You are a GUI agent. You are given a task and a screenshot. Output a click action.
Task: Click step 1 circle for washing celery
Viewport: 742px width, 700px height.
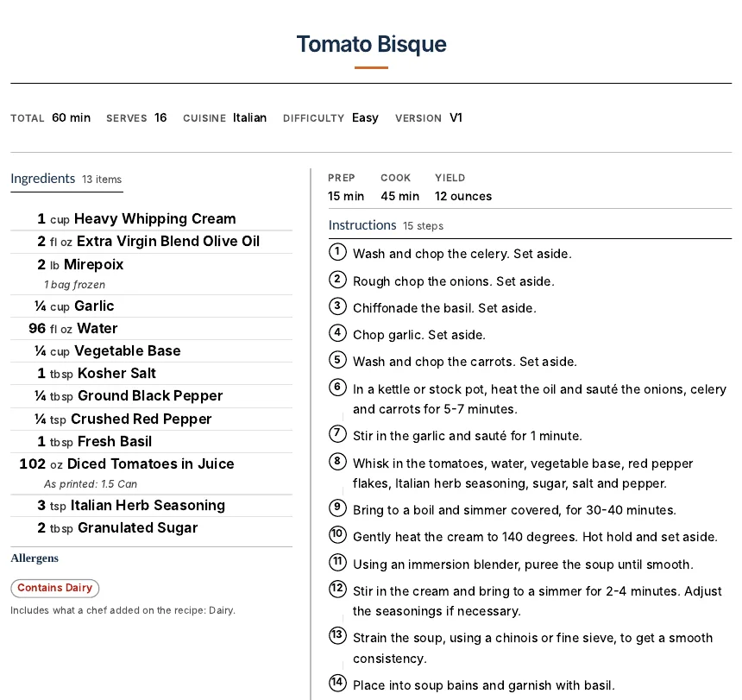(x=337, y=252)
